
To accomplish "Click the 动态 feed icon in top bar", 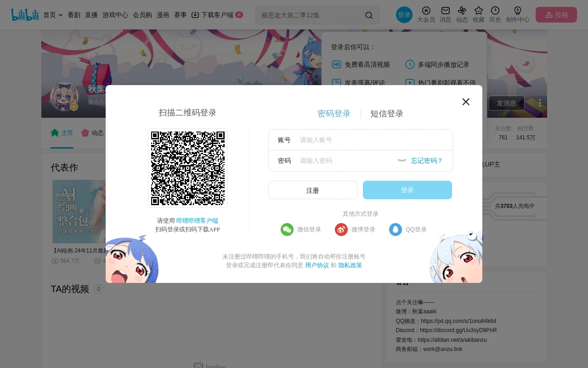I will pos(462,14).
